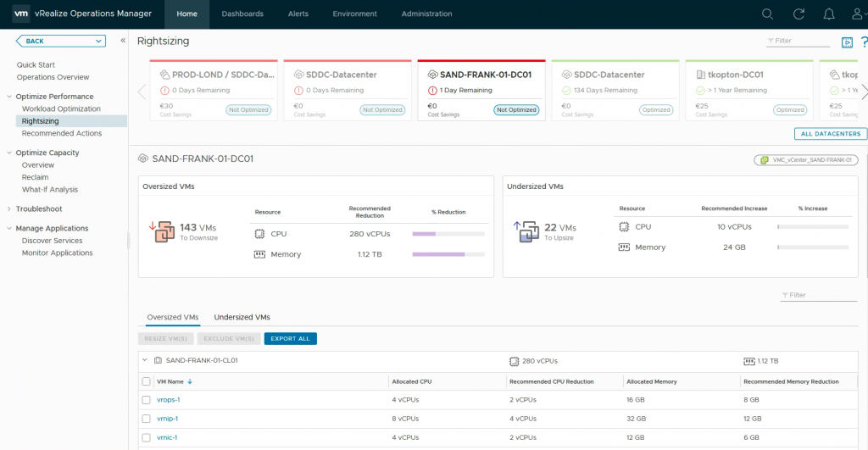Open the Environment menu
The image size is (868, 450).
coord(355,14)
